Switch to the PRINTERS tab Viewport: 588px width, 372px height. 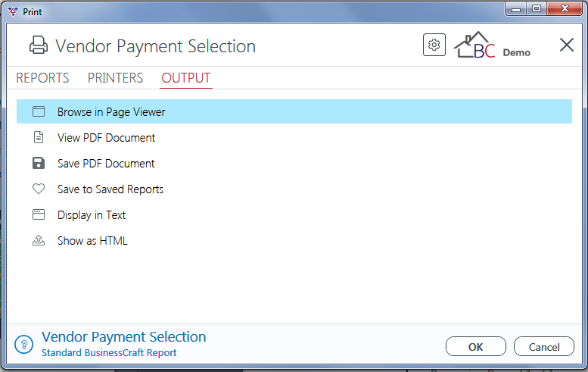click(115, 78)
